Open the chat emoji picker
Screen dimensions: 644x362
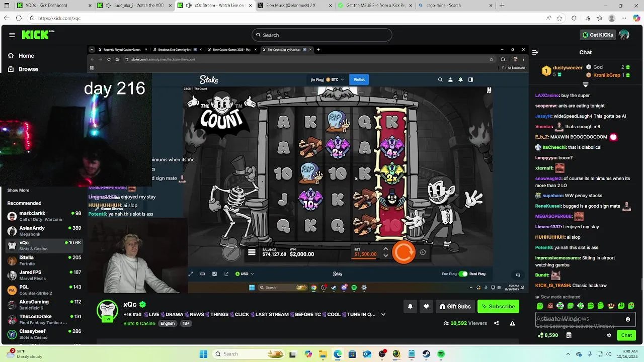click(x=627, y=319)
